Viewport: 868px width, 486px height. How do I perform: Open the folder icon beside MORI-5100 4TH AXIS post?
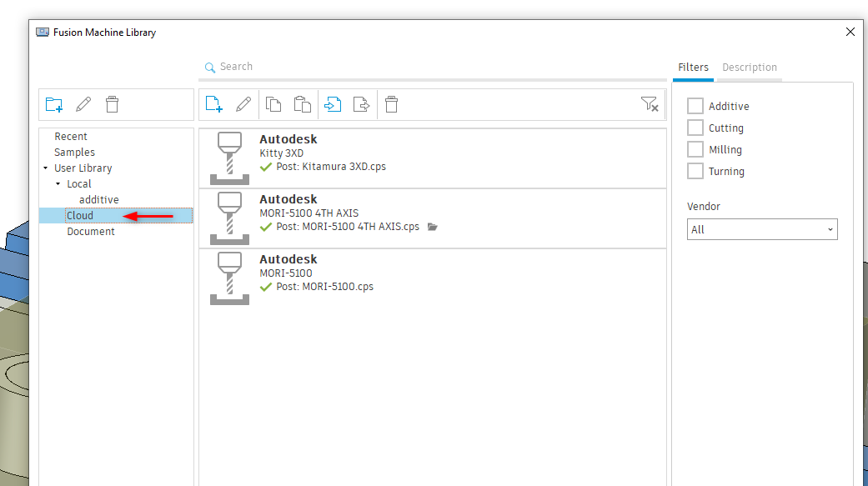[433, 226]
